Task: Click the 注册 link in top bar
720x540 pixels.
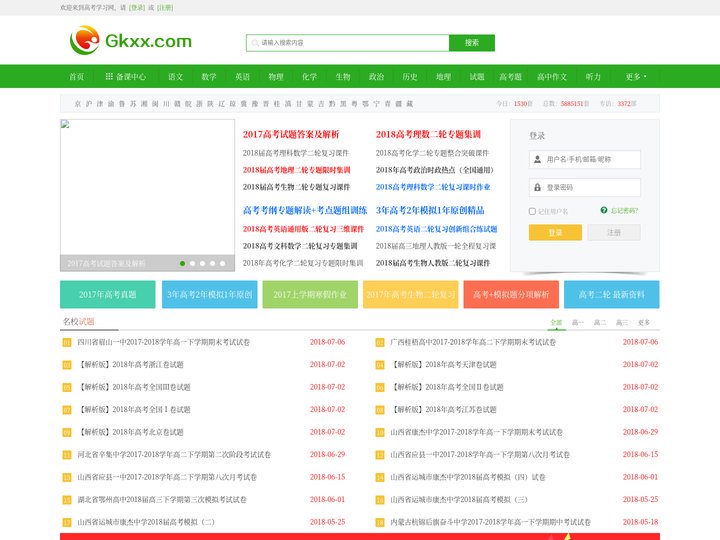Action: [x=165, y=8]
